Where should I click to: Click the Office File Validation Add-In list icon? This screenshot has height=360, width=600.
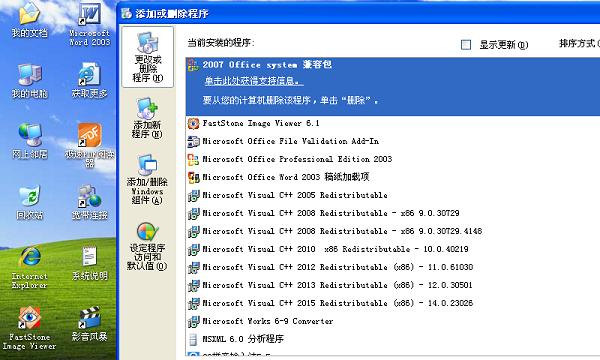(x=193, y=141)
